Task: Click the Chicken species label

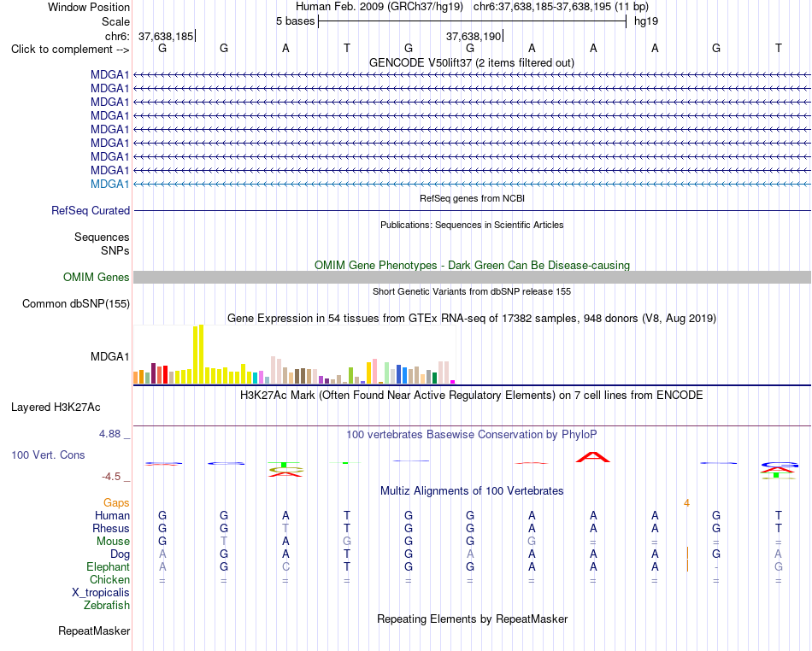Action: coord(109,579)
